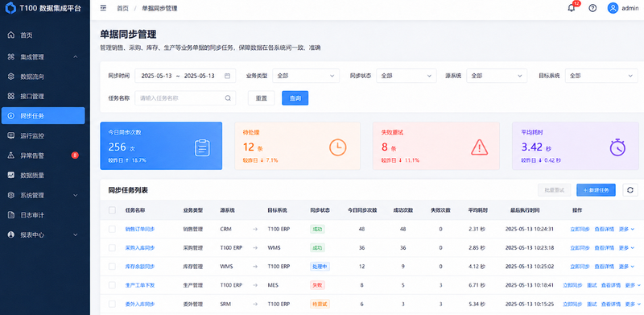Click 首页 in the breadcrumb
The height and width of the screenshot is (315, 644).
[122, 8]
